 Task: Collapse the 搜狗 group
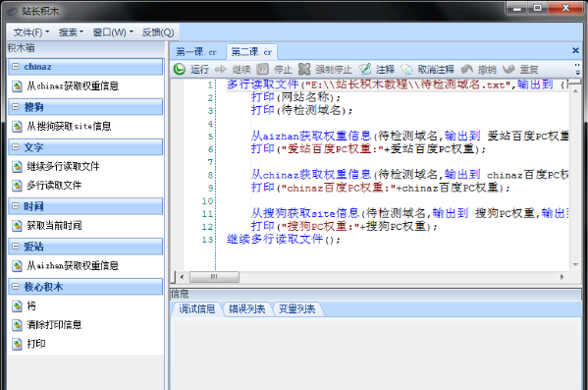[x=16, y=107]
